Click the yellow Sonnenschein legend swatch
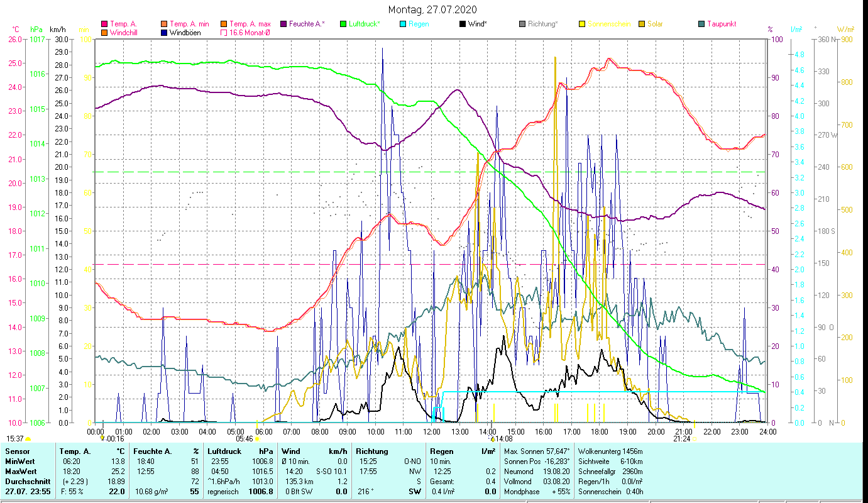The height and width of the screenshot is (503, 868). pos(581,24)
